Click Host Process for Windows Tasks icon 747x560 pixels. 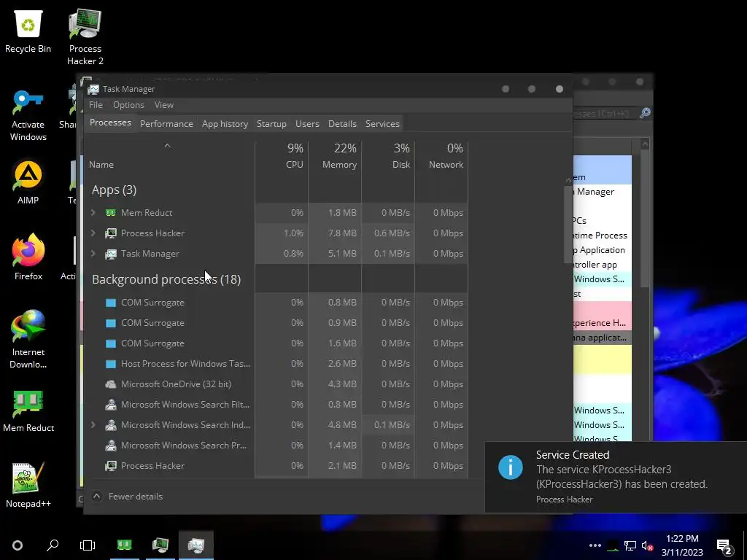pyautogui.click(x=111, y=365)
